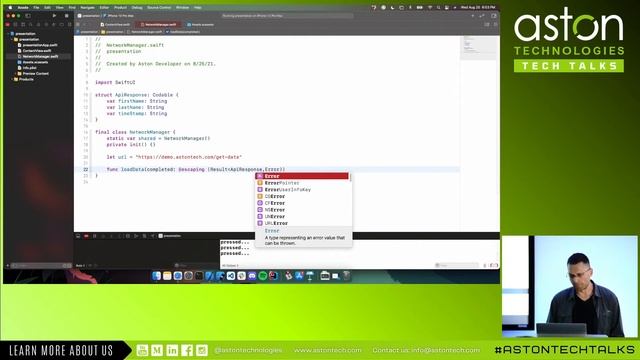Image resolution: width=640 pixels, height=360 pixels.
Task: Open presentationApp.swift in the navigator
Action: [37, 45]
